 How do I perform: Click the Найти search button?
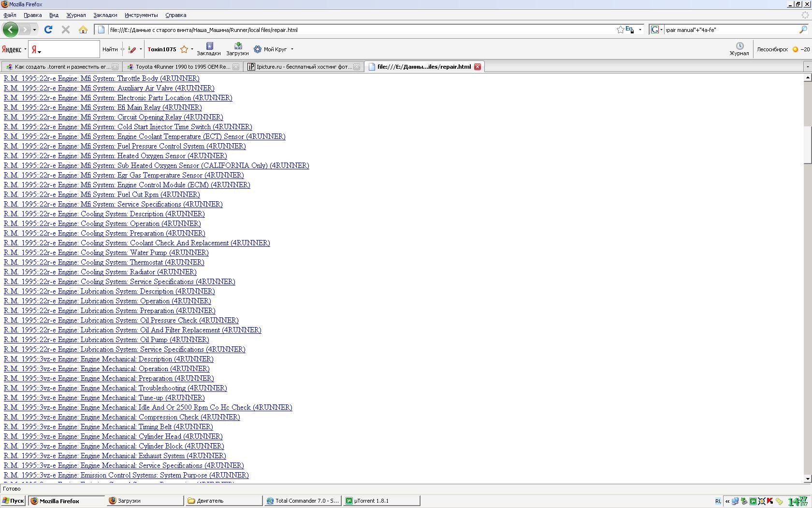[x=110, y=49]
